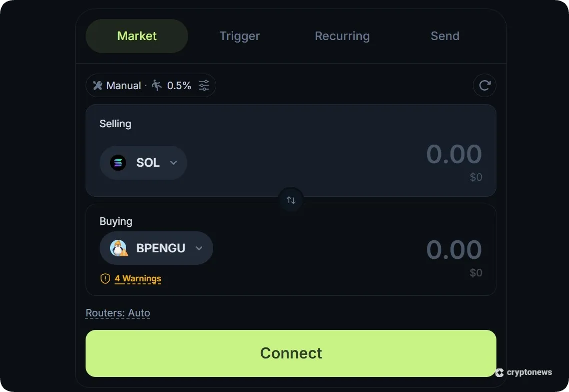This screenshot has height=392, width=569.
Task: Select the Market tab
Action: pos(136,36)
